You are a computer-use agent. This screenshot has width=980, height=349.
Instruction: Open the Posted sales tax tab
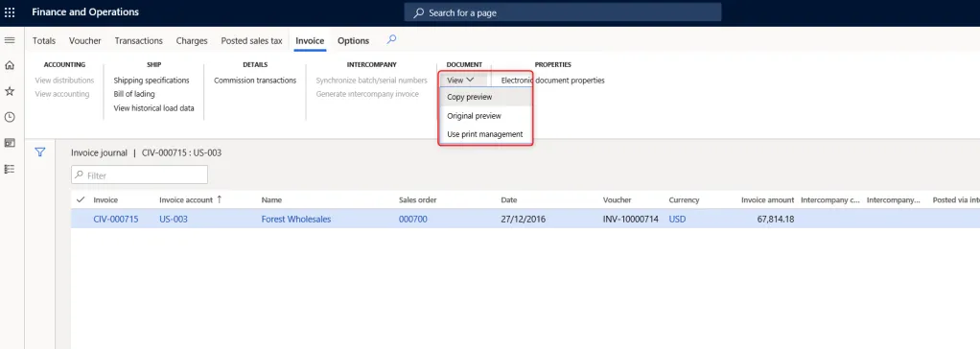(251, 40)
